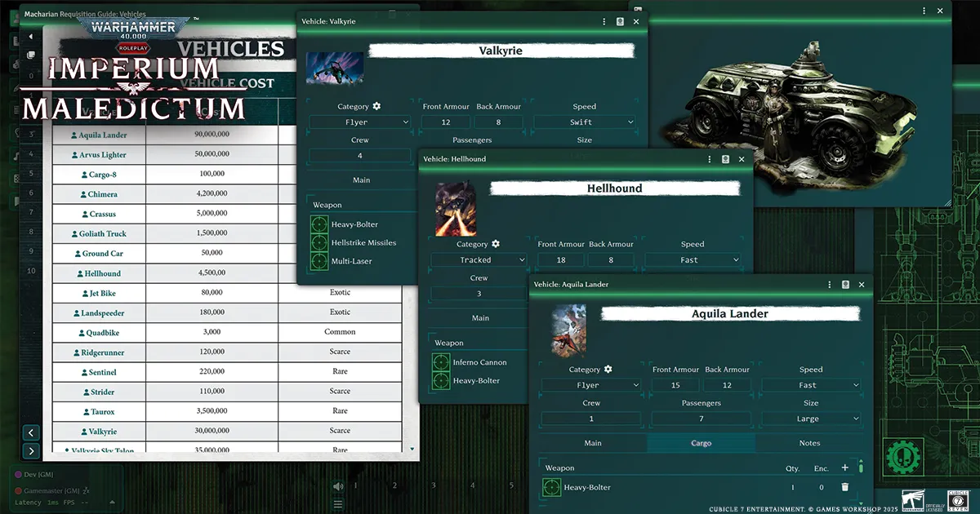Screen dimensions: 980x514
Task: Open the Hellhound window options menu
Action: click(710, 159)
